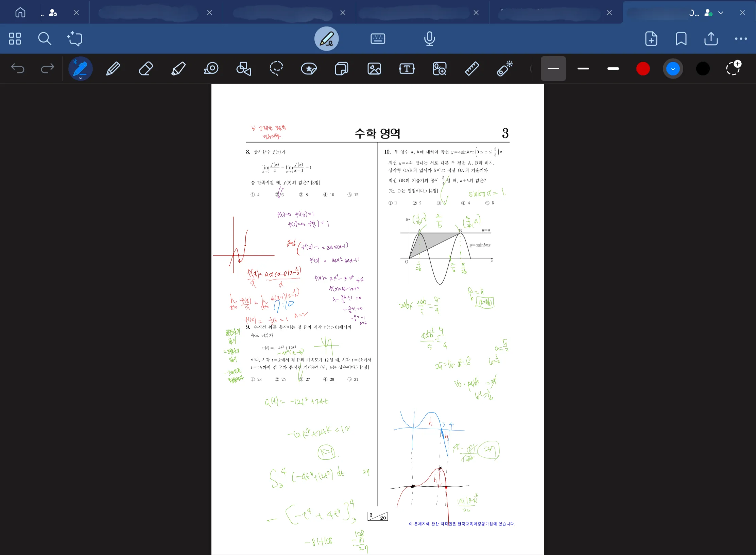Close the second document tab
Screen dimensions: 756x555
(209, 13)
